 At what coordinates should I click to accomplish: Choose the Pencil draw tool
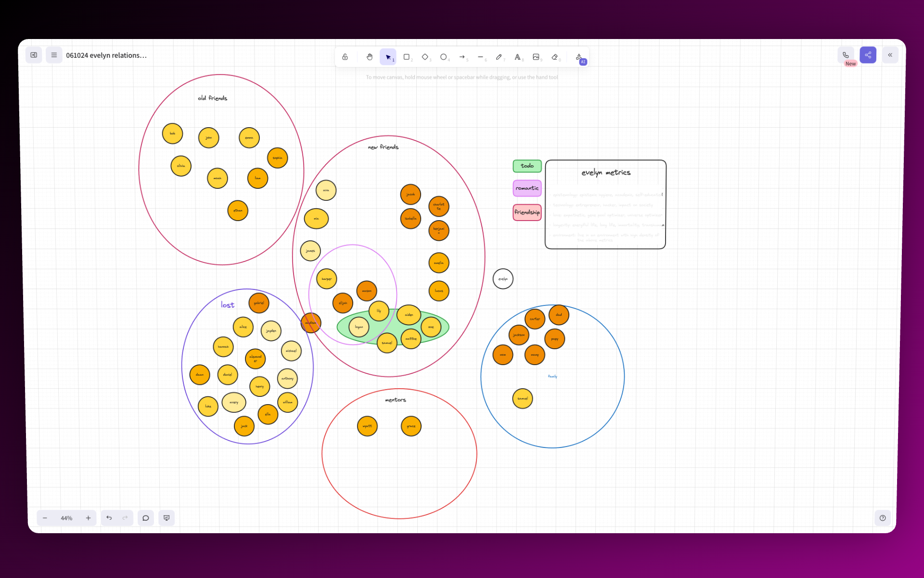[x=499, y=57]
